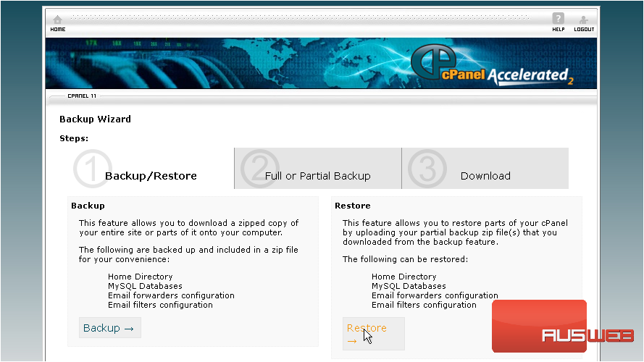This screenshot has height=362, width=644.
Task: Click the Logout person icon
Action: click(x=583, y=19)
